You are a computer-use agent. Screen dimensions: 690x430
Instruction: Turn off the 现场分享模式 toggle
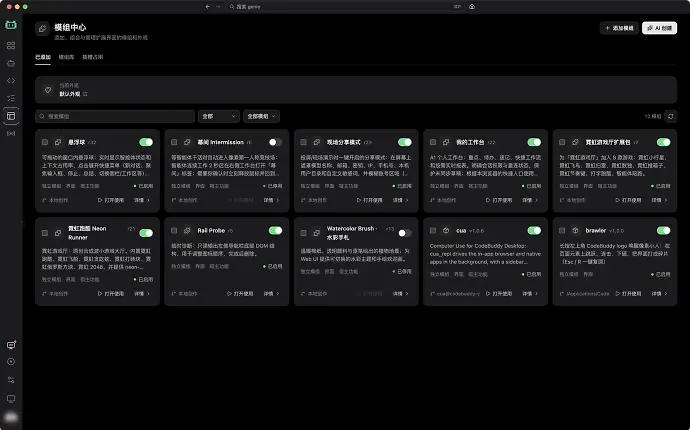point(405,142)
